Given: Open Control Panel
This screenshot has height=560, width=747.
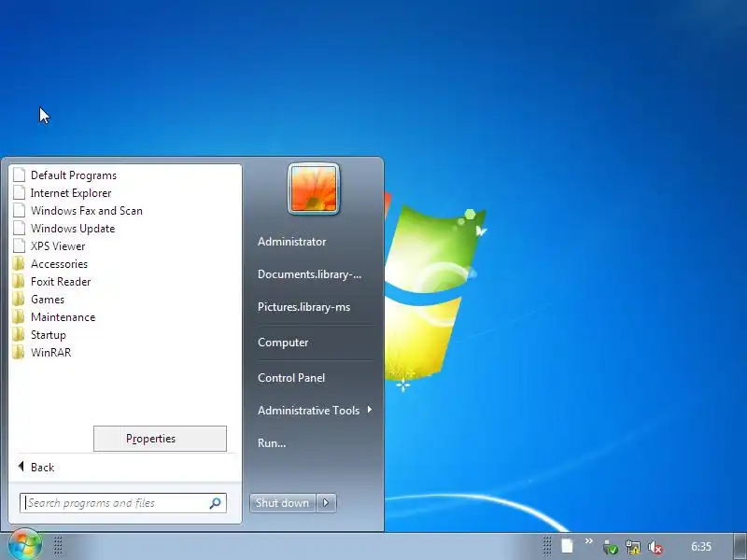Looking at the screenshot, I should click(x=291, y=378).
